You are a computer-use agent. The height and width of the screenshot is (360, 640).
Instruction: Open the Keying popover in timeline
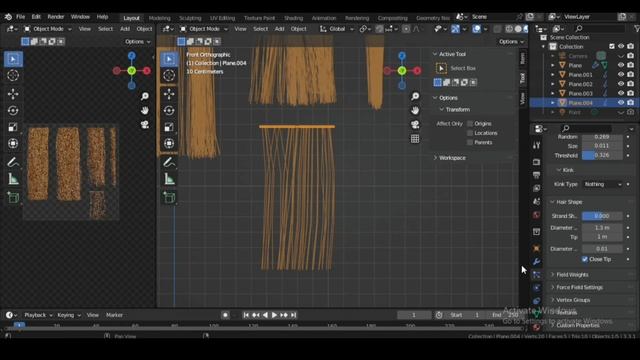click(x=69, y=315)
